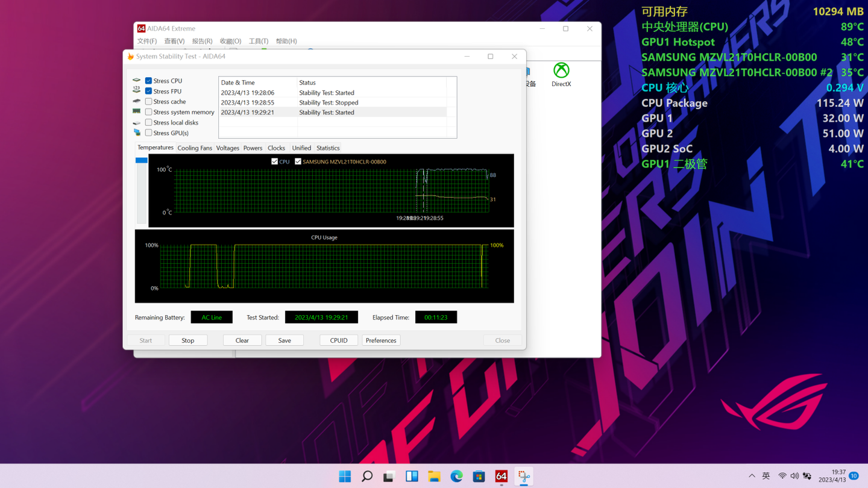Switch to the Clocks tab
The height and width of the screenshot is (488, 868).
(277, 148)
